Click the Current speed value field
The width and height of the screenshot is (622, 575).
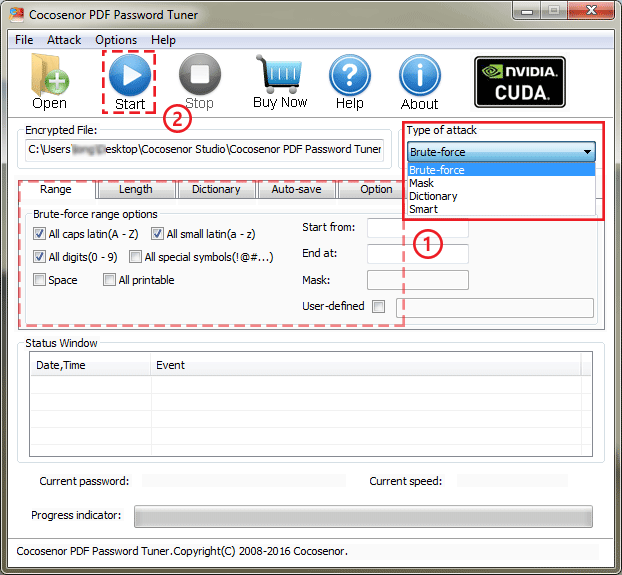coord(512,481)
